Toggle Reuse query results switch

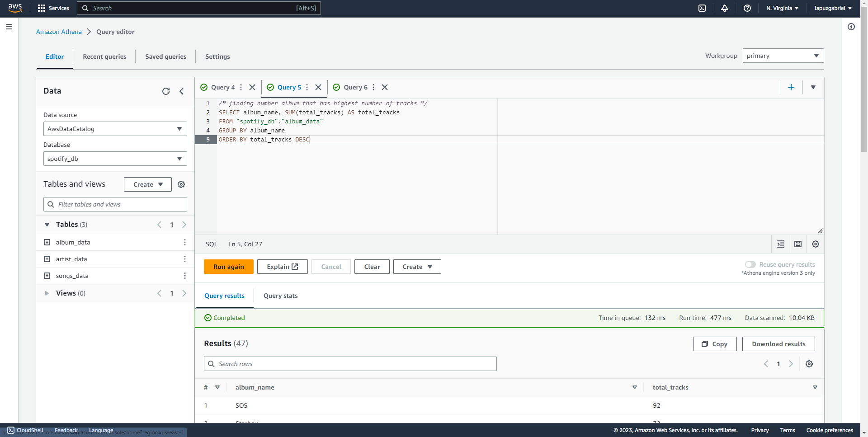[x=750, y=264]
